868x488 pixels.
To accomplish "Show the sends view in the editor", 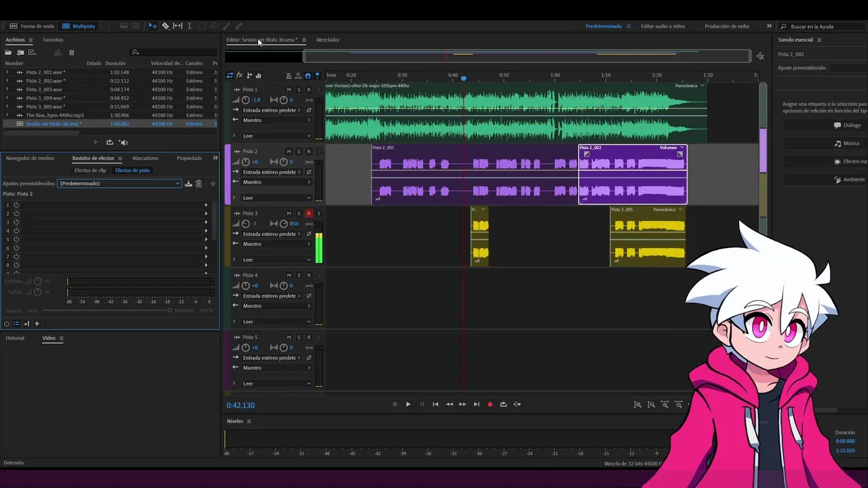I will (249, 75).
